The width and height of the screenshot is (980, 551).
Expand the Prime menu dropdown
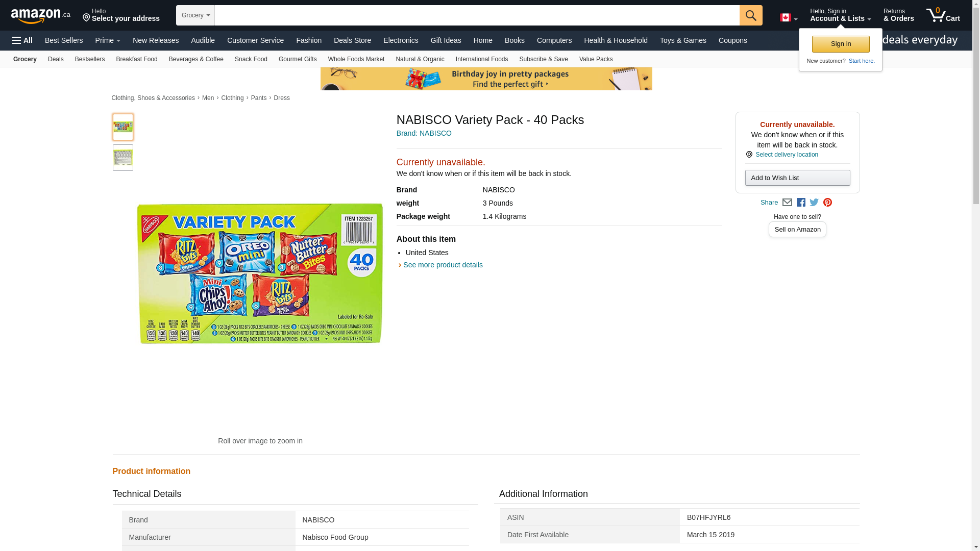click(x=108, y=40)
